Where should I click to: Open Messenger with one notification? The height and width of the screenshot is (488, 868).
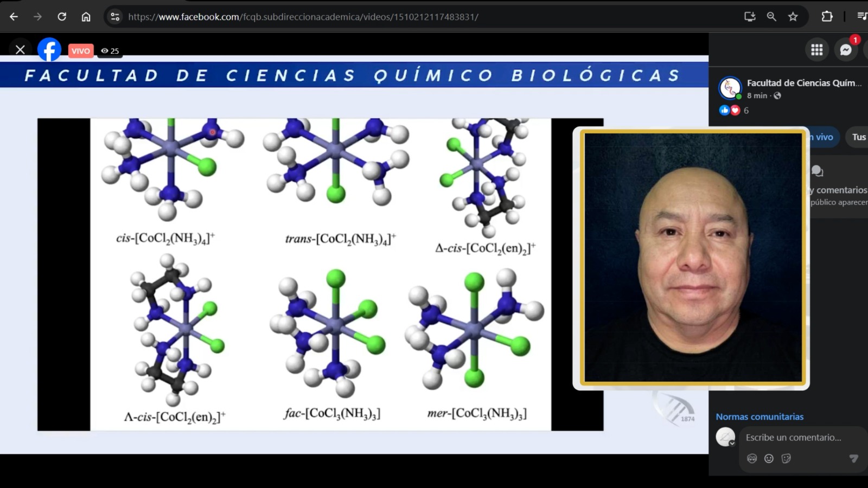845,50
